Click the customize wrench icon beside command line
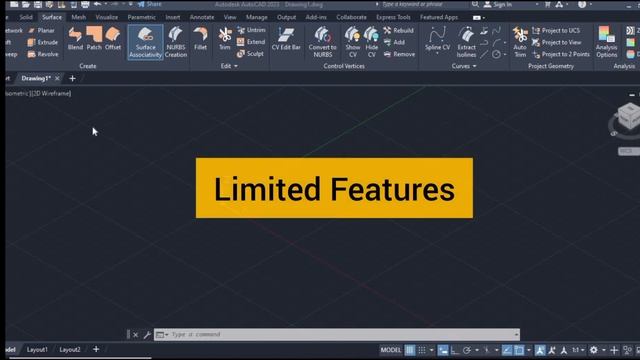Viewport: 640px width, 360px height. click(147, 335)
